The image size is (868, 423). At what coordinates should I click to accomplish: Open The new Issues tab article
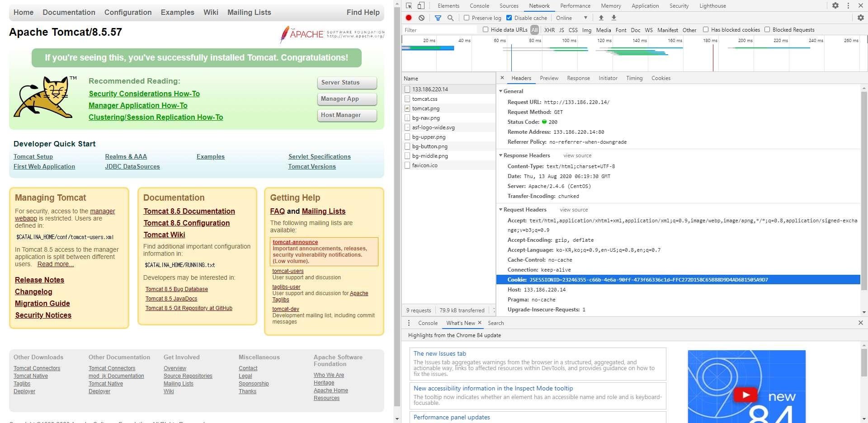tap(439, 354)
